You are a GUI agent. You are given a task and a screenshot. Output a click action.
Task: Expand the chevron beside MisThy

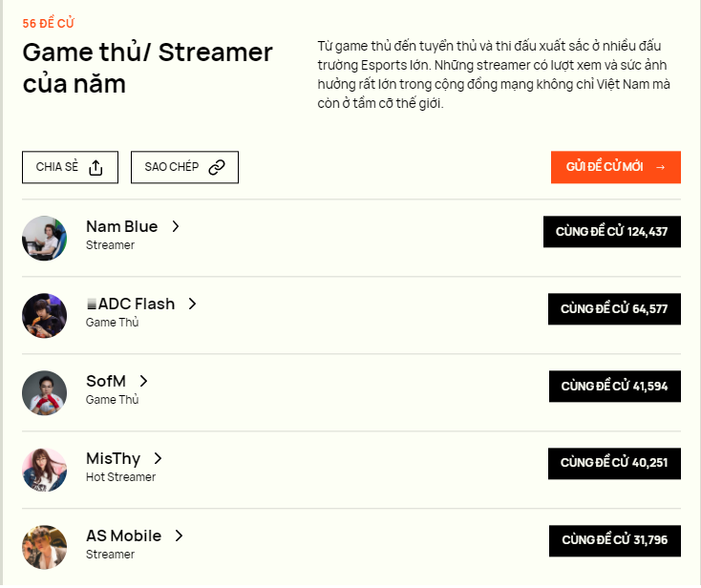click(x=158, y=458)
